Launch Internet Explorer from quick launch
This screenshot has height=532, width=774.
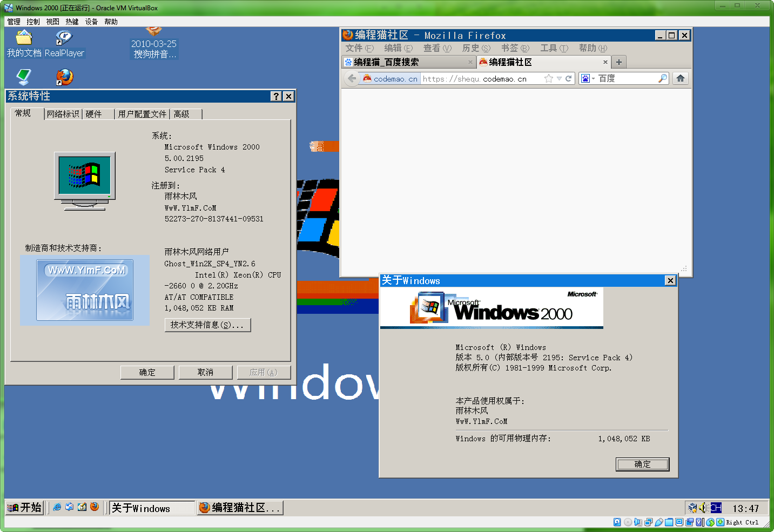pyautogui.click(x=57, y=507)
